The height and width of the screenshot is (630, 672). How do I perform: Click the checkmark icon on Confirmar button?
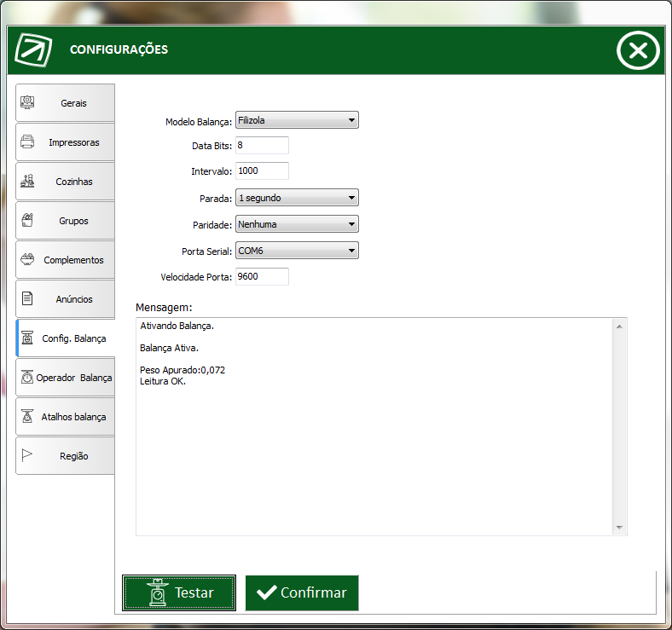coord(267,592)
